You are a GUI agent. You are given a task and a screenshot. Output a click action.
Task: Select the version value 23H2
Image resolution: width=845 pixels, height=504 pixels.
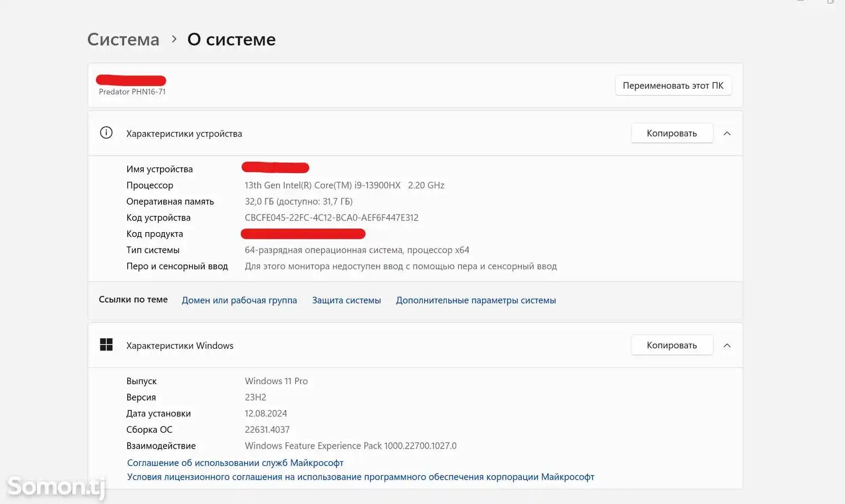click(x=255, y=397)
